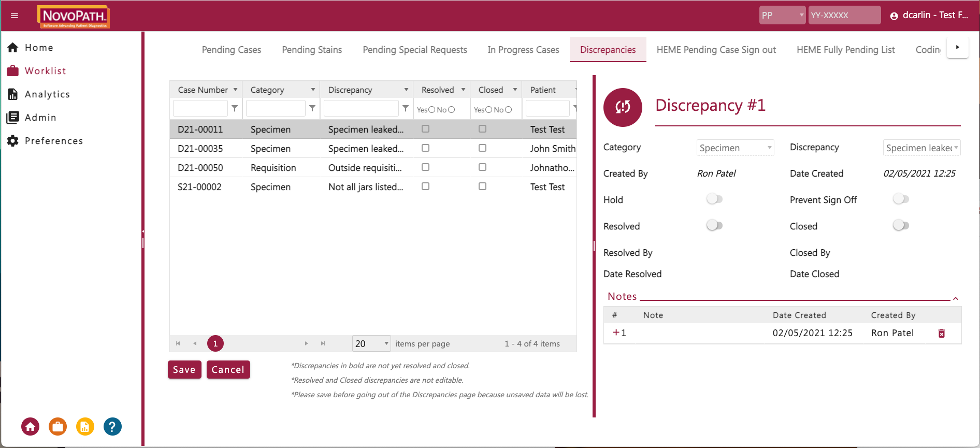Select No radio in Closed filter
The height and width of the screenshot is (448, 980).
click(509, 110)
